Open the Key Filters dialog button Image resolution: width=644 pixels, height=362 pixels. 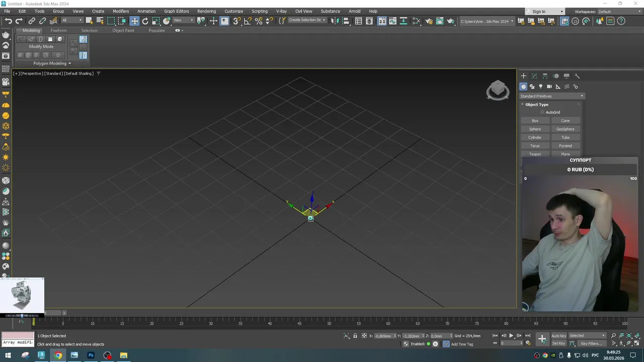pos(591,344)
